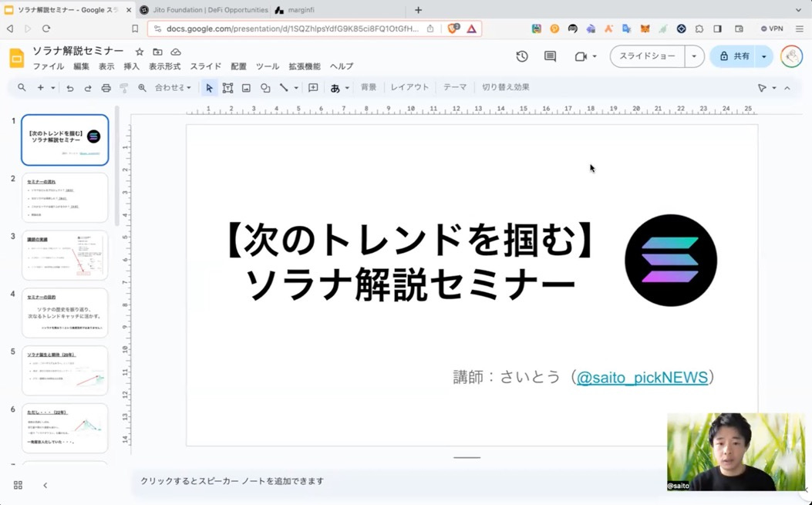The image size is (812, 505).
Task: Open version history clock icon
Action: (522, 56)
